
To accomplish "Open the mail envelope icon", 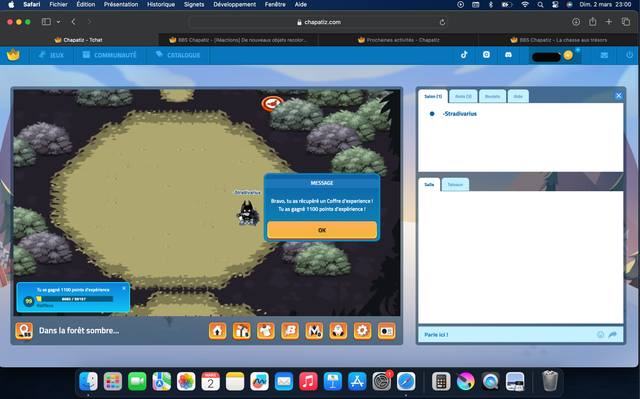I will (x=604, y=55).
